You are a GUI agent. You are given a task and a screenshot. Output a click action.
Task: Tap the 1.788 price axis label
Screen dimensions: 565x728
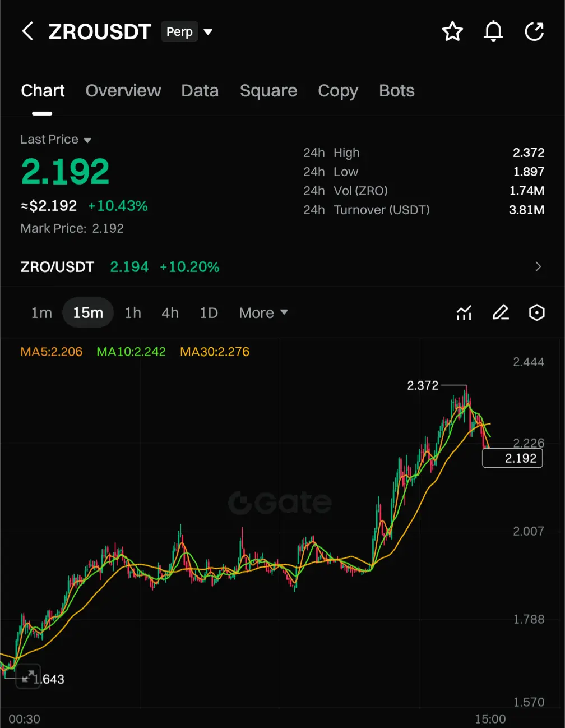(x=529, y=619)
